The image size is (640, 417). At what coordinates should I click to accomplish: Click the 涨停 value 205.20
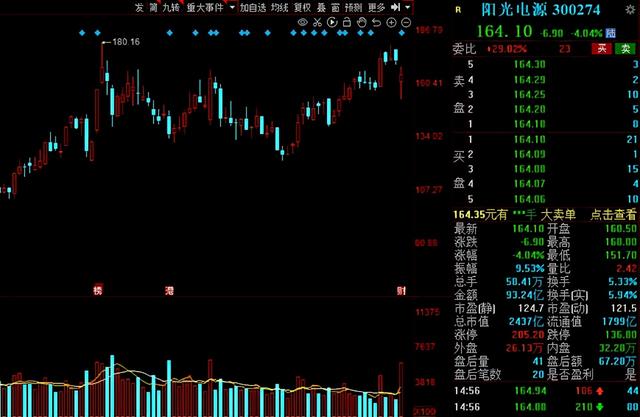[528, 335]
